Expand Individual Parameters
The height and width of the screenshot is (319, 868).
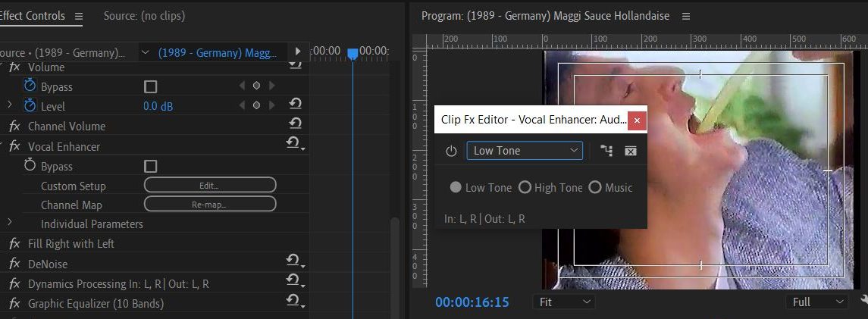click(x=9, y=222)
